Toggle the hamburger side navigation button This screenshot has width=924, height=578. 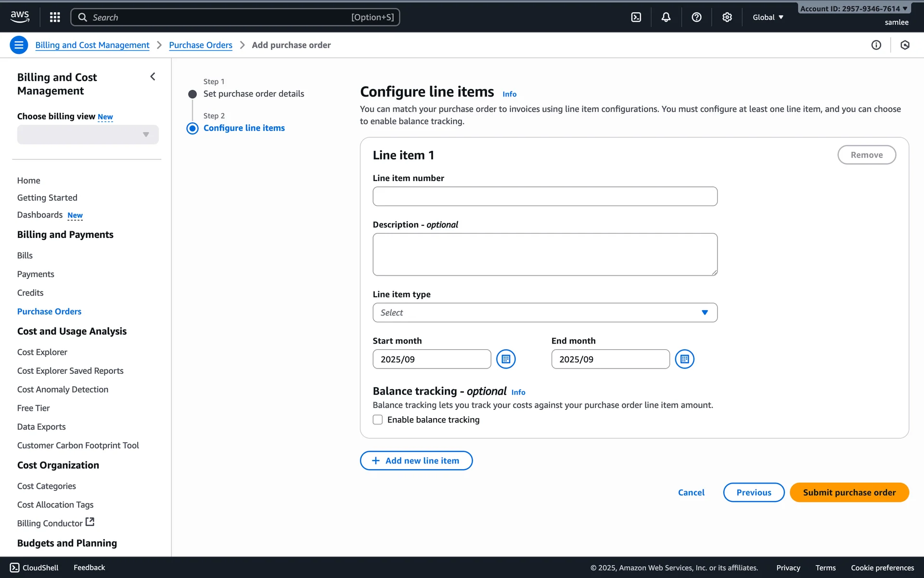click(x=19, y=45)
